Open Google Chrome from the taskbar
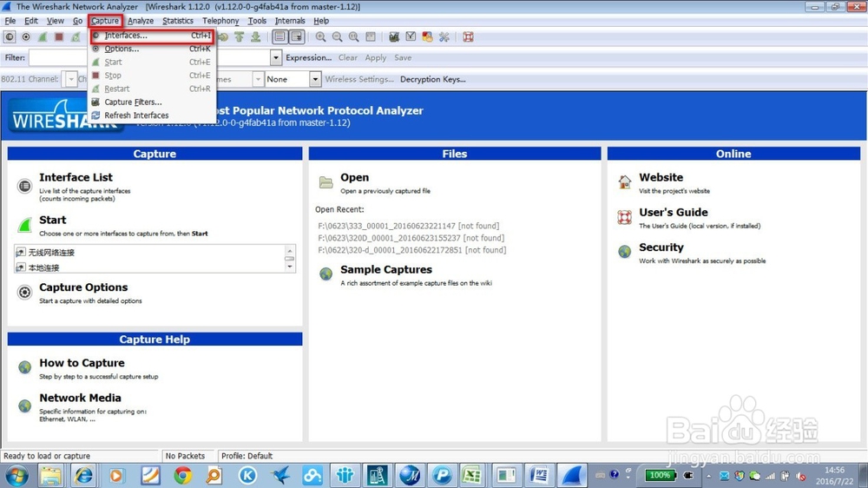 (x=182, y=476)
